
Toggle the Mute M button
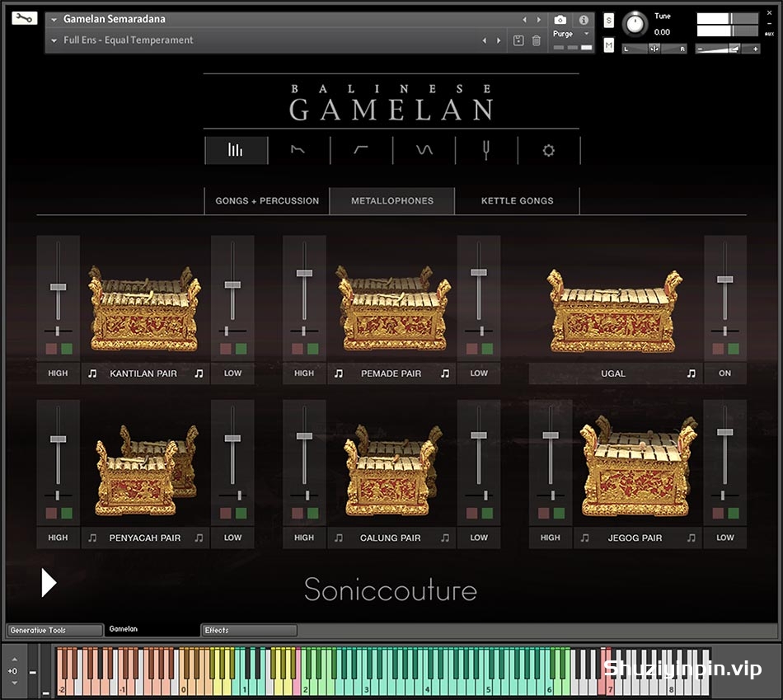pos(609,45)
